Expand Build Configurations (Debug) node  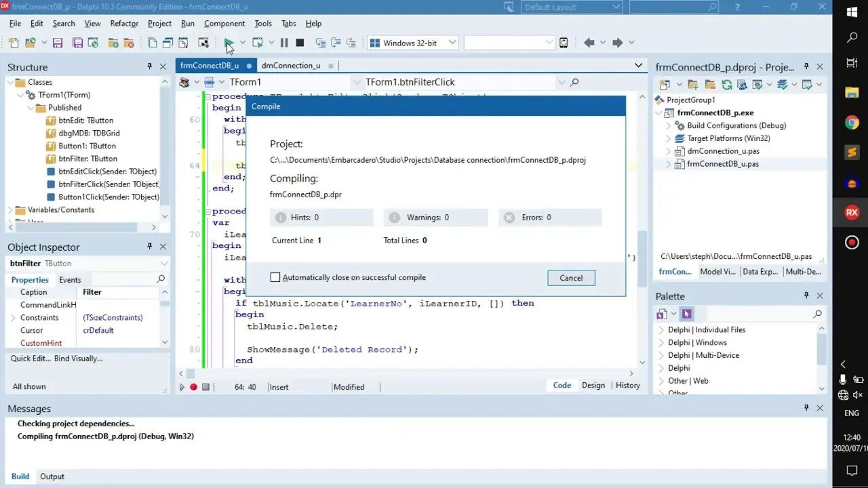668,125
